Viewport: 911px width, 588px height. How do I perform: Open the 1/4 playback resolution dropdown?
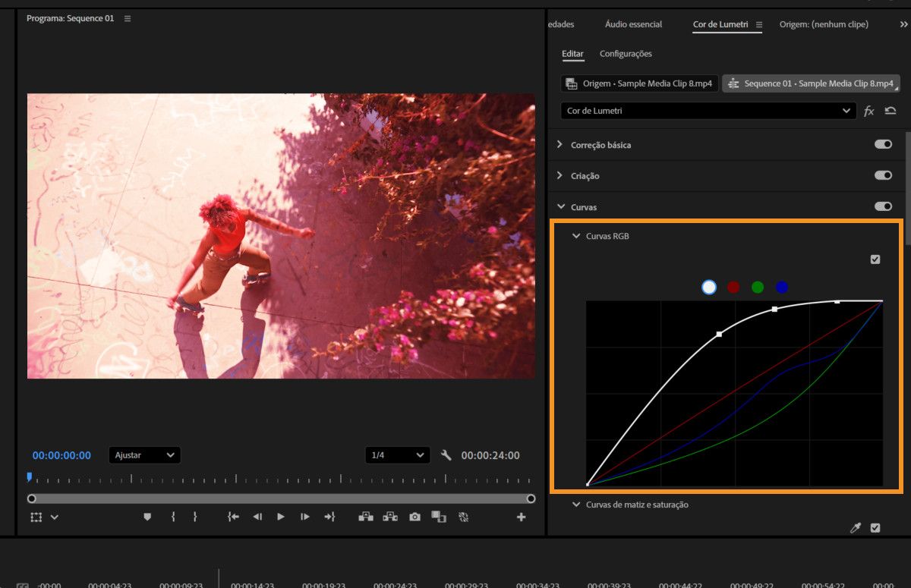(x=397, y=455)
